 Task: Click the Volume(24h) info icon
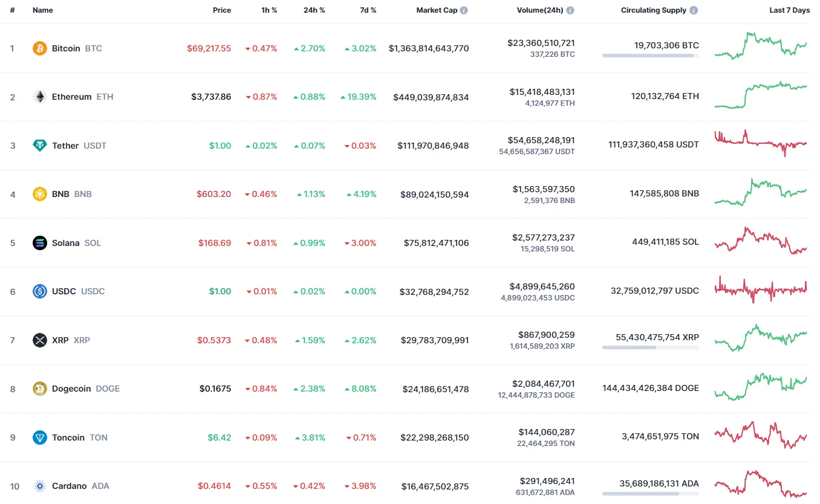coord(570,10)
